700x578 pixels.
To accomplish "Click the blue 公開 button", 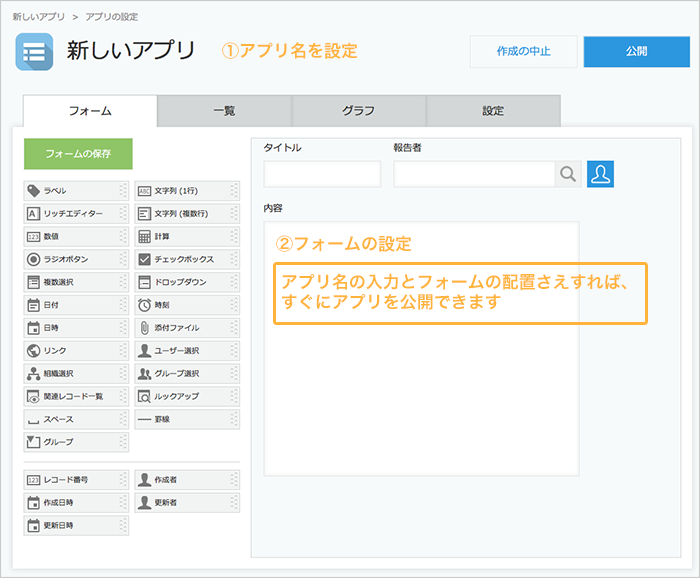I will pyautogui.click(x=636, y=52).
